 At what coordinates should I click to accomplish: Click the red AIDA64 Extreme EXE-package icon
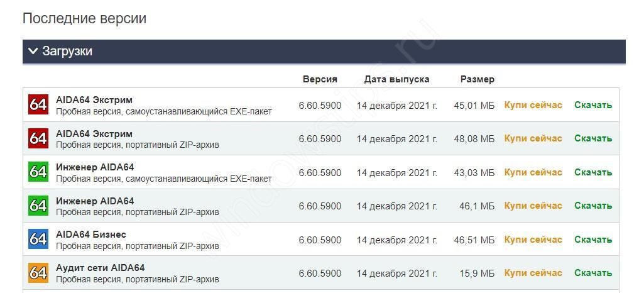click(38, 105)
